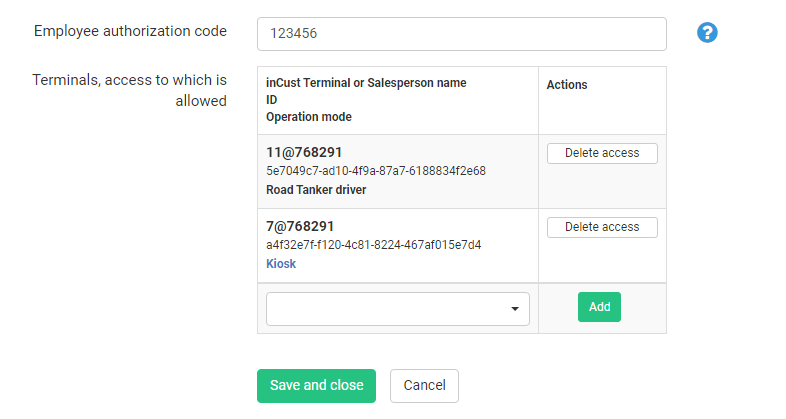Open the Kiosk operation mode link
The image size is (786, 419).
click(x=281, y=264)
